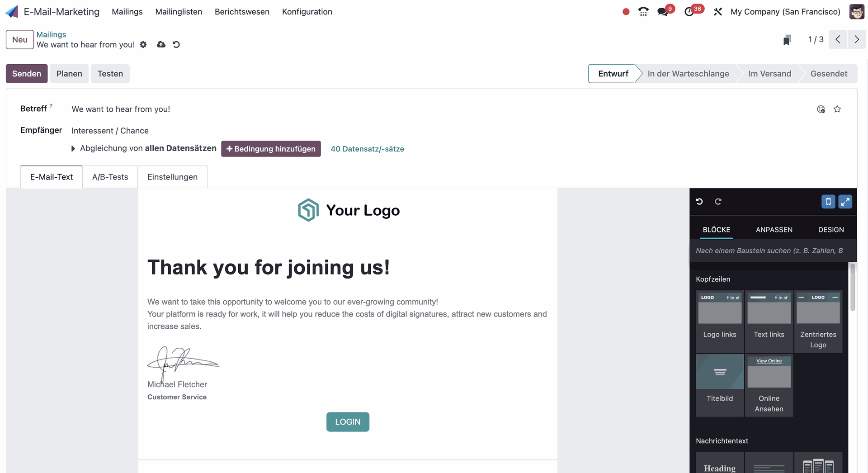The image size is (868, 473).
Task: Click the cloud save icon
Action: pos(161,44)
